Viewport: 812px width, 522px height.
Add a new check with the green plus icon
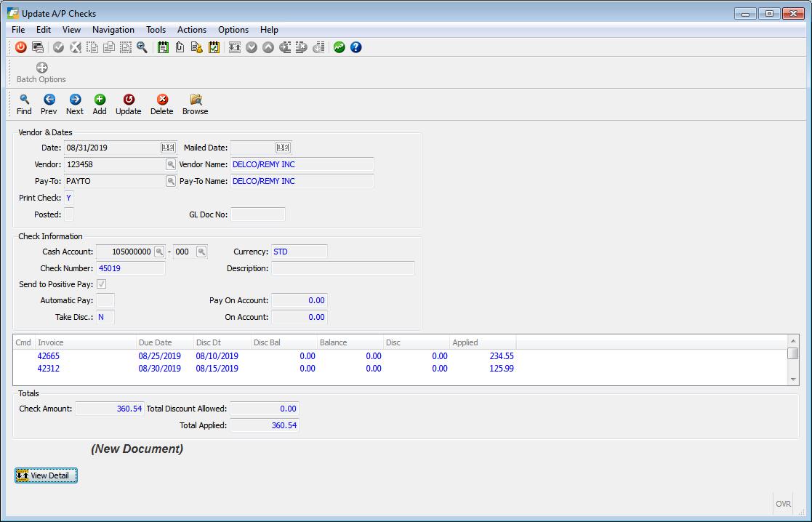tap(100, 98)
